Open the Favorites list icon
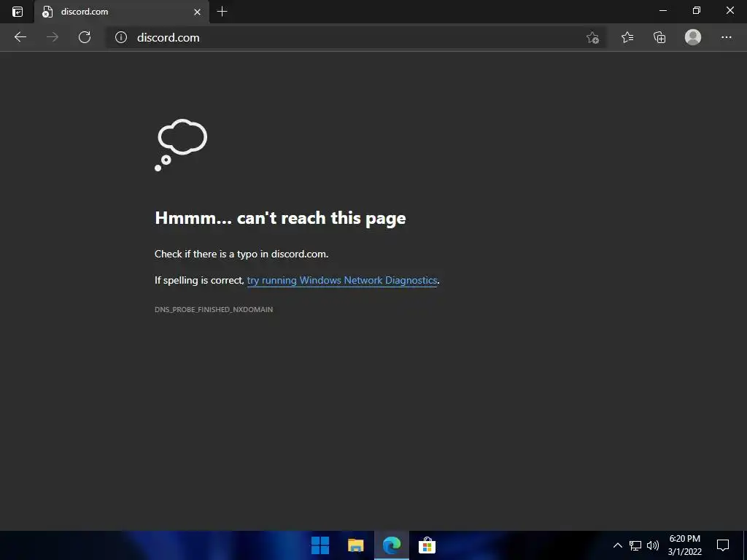Screen dimensions: 747x560 pos(627,37)
